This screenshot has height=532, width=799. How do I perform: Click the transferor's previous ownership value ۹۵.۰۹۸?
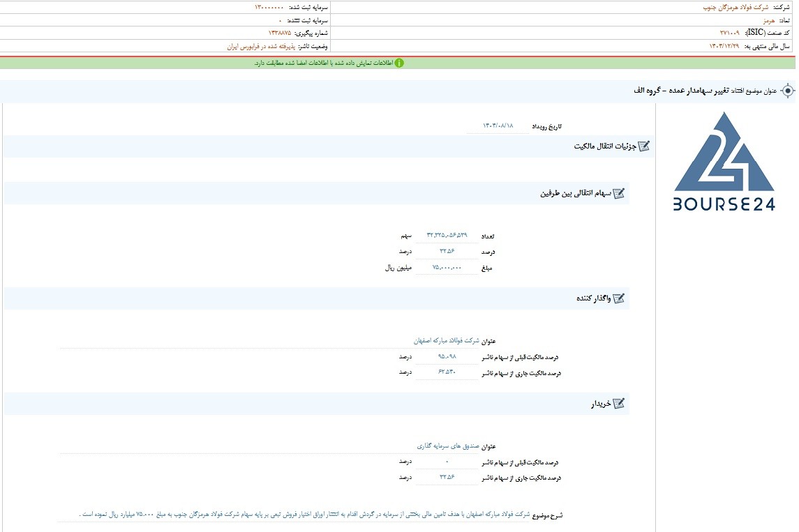pos(447,356)
